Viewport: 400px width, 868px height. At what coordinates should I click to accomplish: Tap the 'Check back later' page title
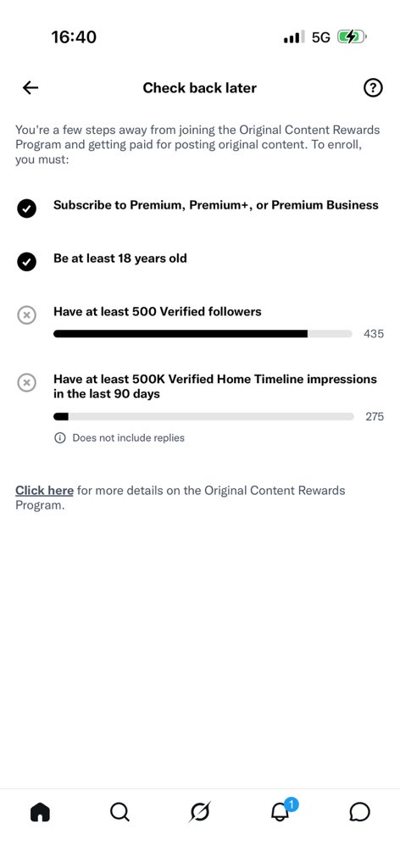(200, 87)
